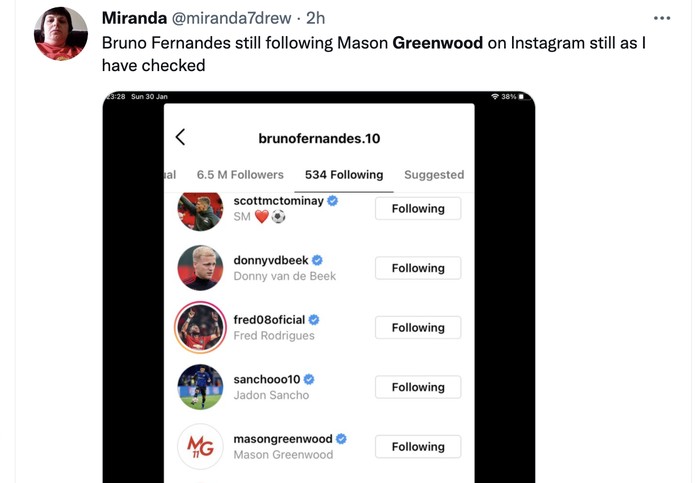
Task: Open Miranda's display name link
Action: (x=136, y=19)
